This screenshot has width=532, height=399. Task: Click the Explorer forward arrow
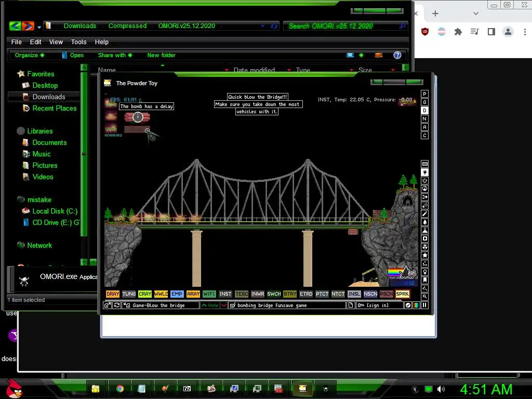pyautogui.click(x=28, y=26)
